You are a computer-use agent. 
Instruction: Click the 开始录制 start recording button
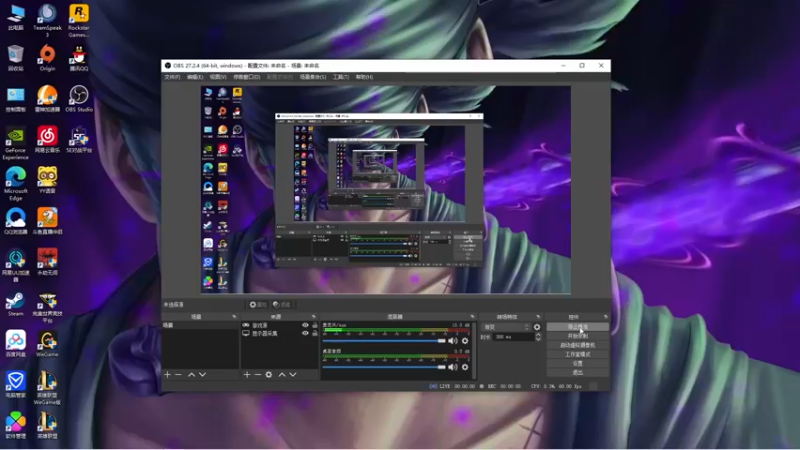click(578, 336)
